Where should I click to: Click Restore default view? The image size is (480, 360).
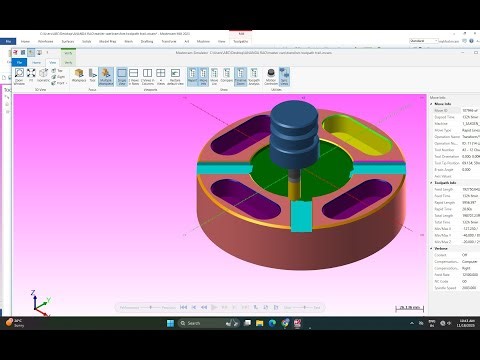coord(175,77)
